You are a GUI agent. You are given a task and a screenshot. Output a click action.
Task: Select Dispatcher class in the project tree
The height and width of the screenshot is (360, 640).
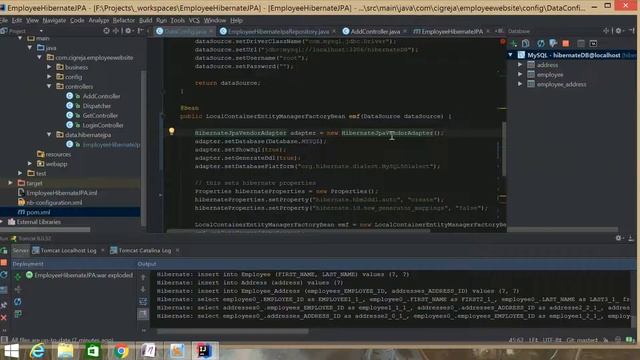[97, 106]
